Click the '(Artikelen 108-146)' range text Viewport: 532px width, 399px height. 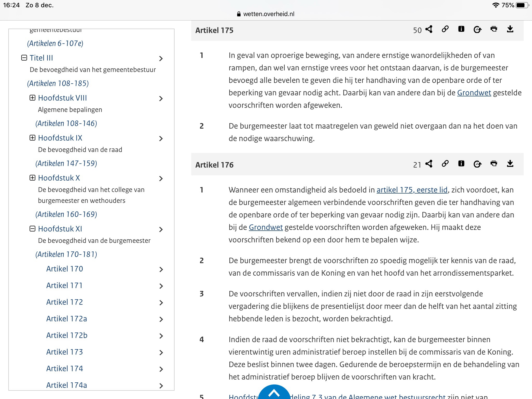66,123
